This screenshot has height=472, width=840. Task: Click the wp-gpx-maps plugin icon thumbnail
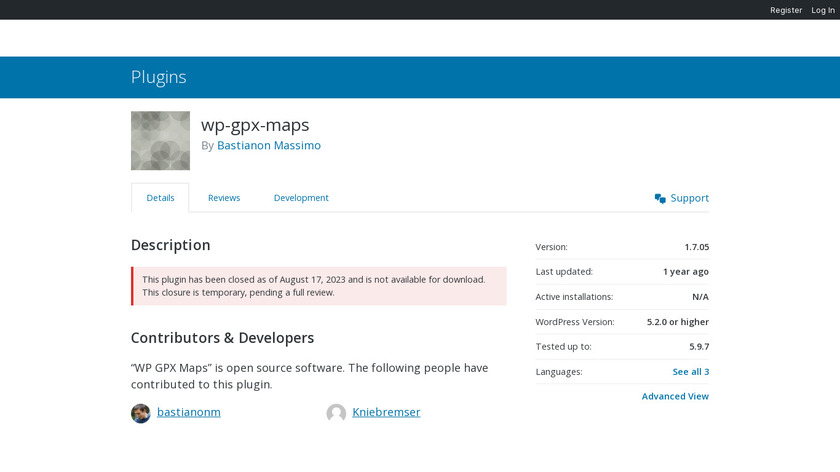(x=160, y=141)
